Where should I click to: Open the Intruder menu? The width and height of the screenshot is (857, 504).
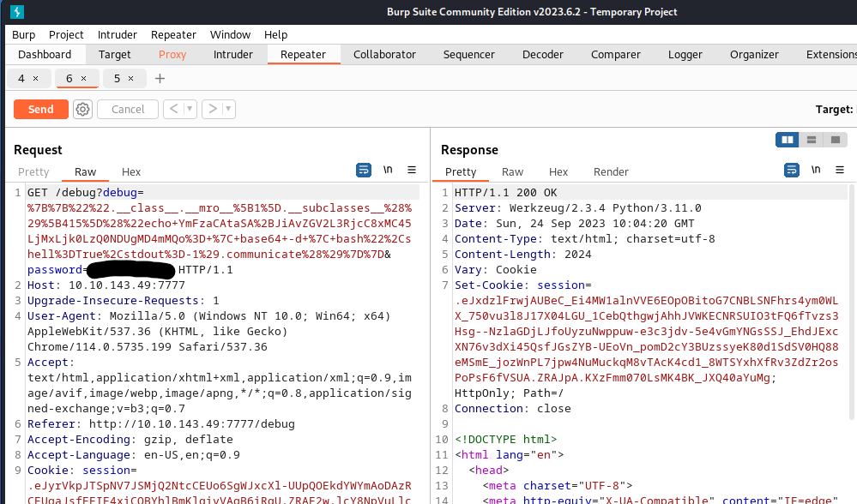coord(117,35)
